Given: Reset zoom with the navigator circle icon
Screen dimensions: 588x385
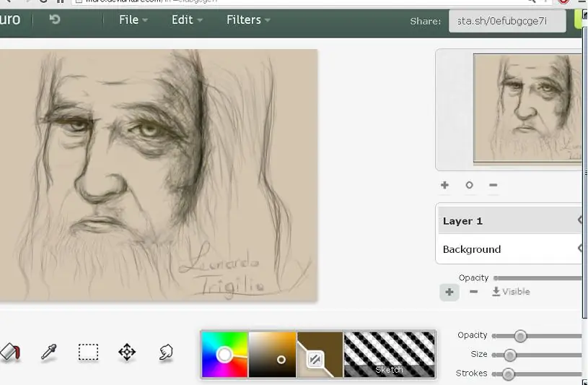Looking at the screenshot, I should [x=469, y=185].
